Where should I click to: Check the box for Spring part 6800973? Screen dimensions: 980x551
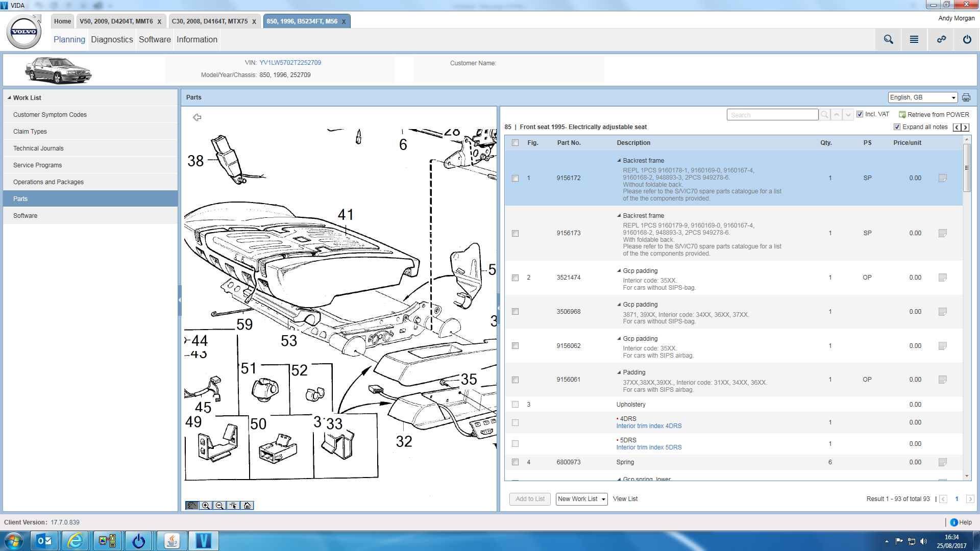(x=515, y=462)
